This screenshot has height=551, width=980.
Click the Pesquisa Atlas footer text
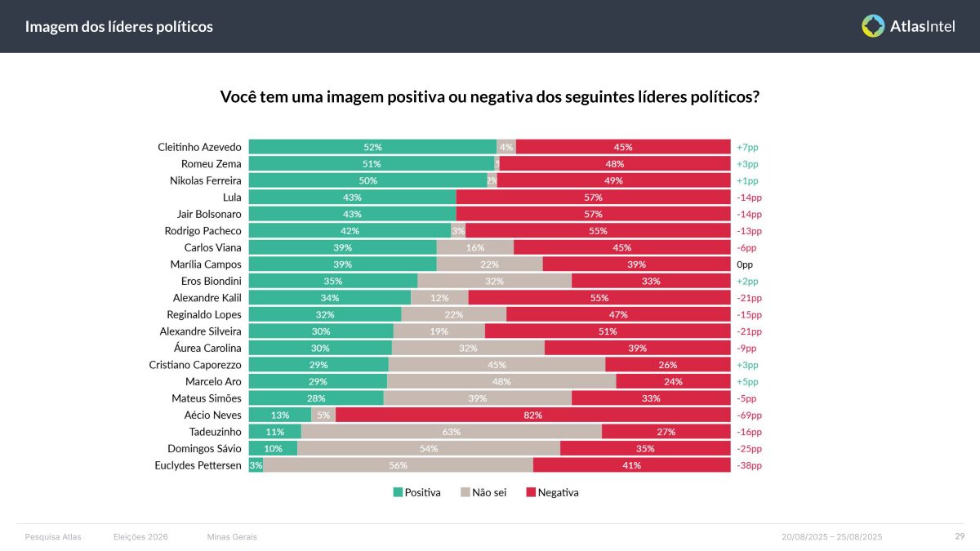53,536
